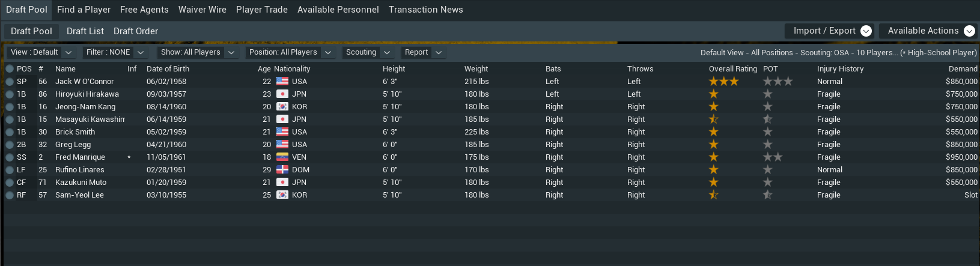Click Jack W O'Connor's three-star overall rating
The height and width of the screenshot is (266, 980).
pos(723,82)
